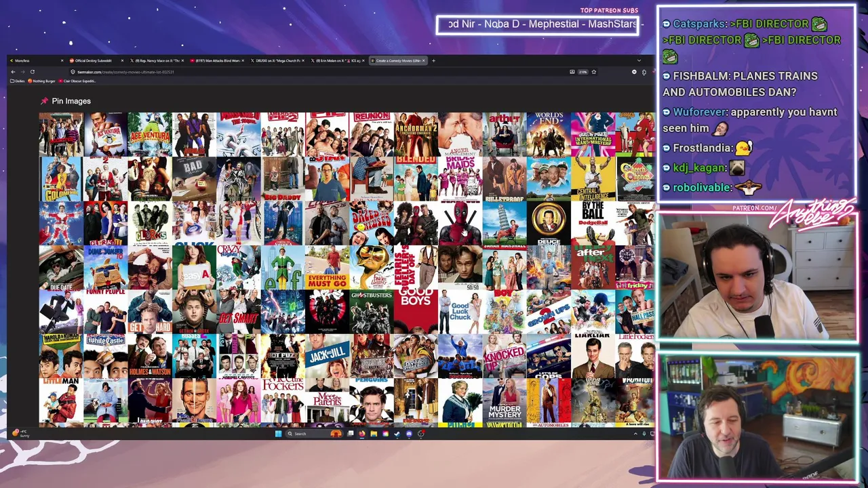Open Task View on the taskbar
868x488 pixels.
(x=351, y=434)
